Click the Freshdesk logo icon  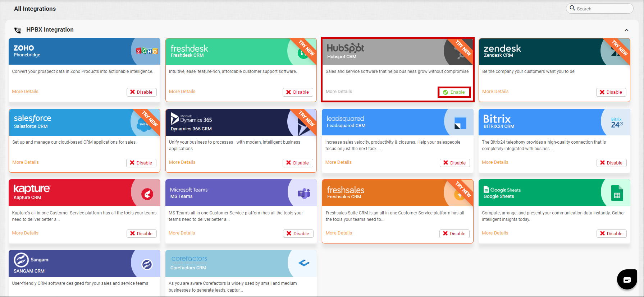[303, 53]
